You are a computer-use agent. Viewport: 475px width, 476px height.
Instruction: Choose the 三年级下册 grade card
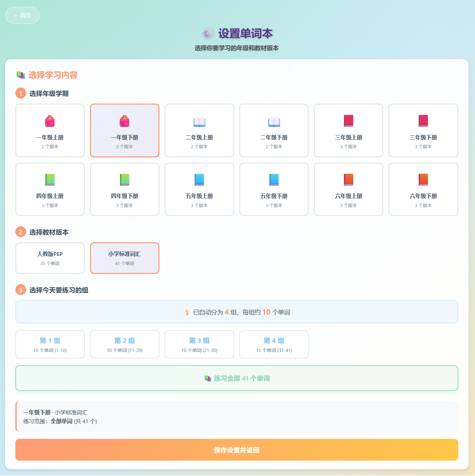[423, 130]
